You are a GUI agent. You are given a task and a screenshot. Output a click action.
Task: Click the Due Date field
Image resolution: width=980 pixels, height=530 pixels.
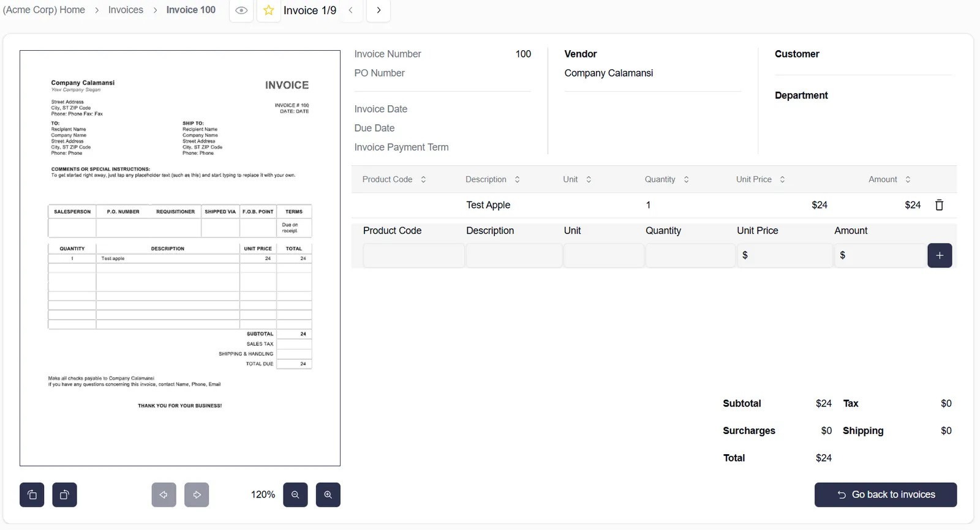point(374,128)
